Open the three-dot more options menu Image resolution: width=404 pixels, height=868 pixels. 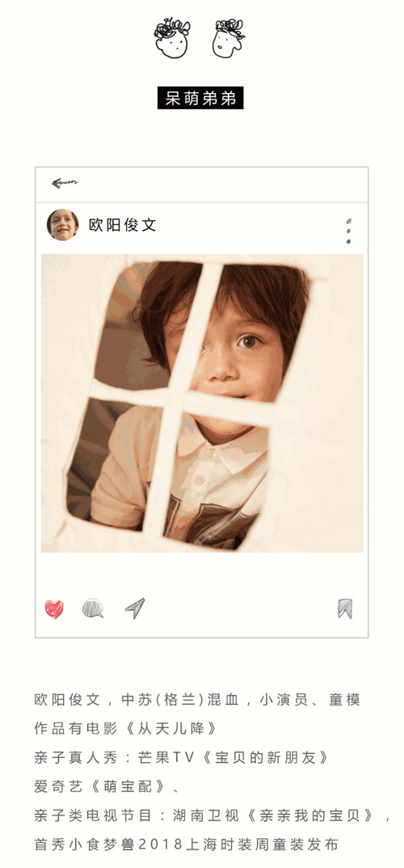[x=348, y=231]
